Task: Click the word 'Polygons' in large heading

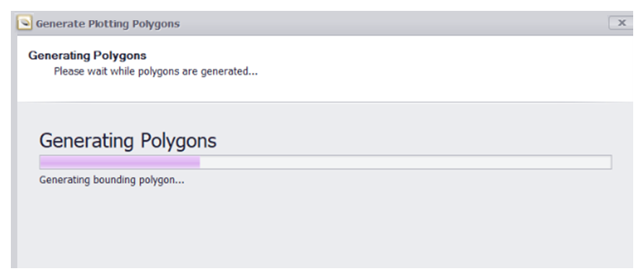Action: tap(178, 142)
